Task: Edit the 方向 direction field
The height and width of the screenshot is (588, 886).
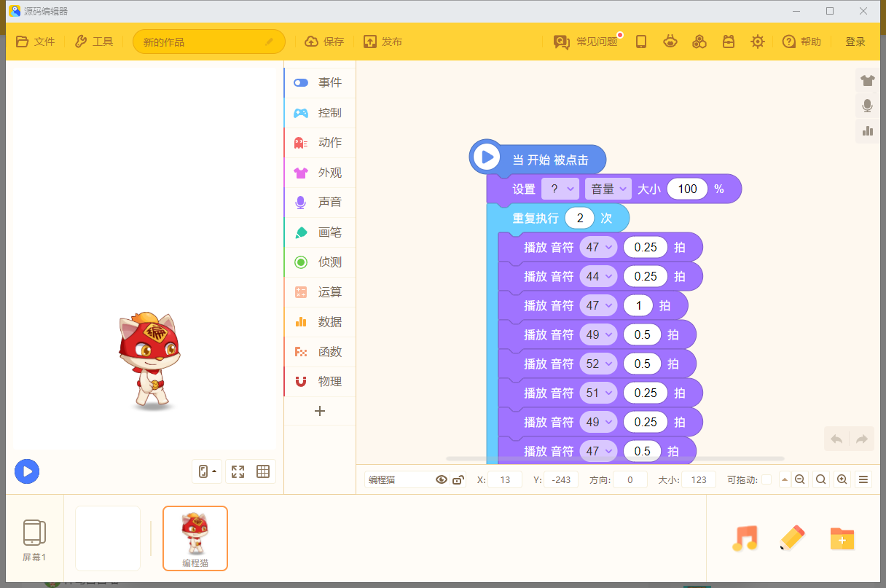Action: [630, 479]
